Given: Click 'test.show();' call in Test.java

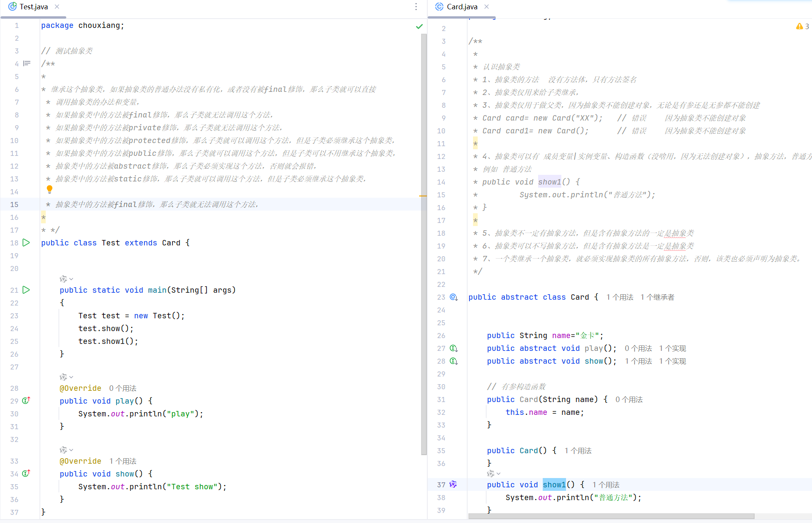Looking at the screenshot, I should [x=106, y=328].
